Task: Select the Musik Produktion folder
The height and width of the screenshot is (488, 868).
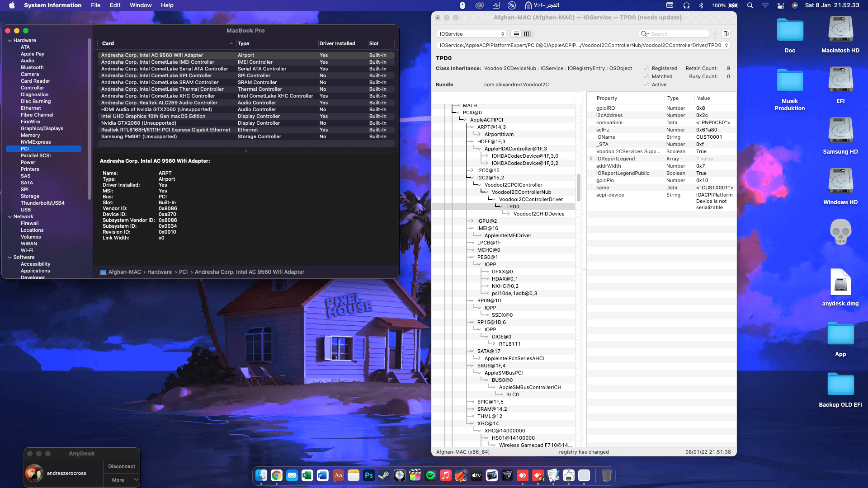Action: pos(790,81)
